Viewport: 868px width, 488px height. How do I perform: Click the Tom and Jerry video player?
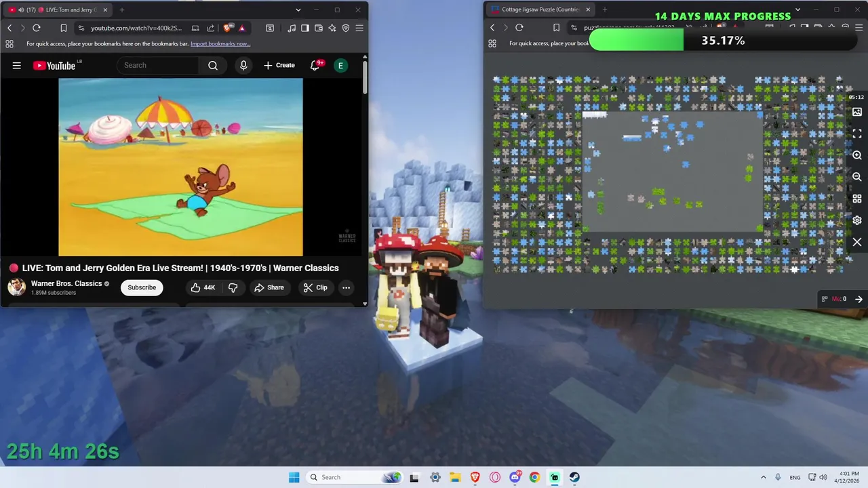tap(180, 167)
